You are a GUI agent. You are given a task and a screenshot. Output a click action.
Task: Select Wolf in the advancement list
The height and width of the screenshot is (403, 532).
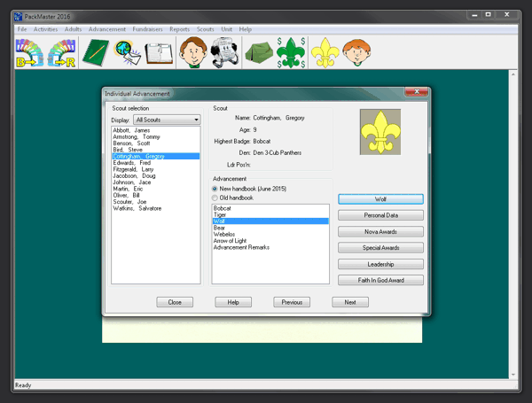click(x=270, y=221)
